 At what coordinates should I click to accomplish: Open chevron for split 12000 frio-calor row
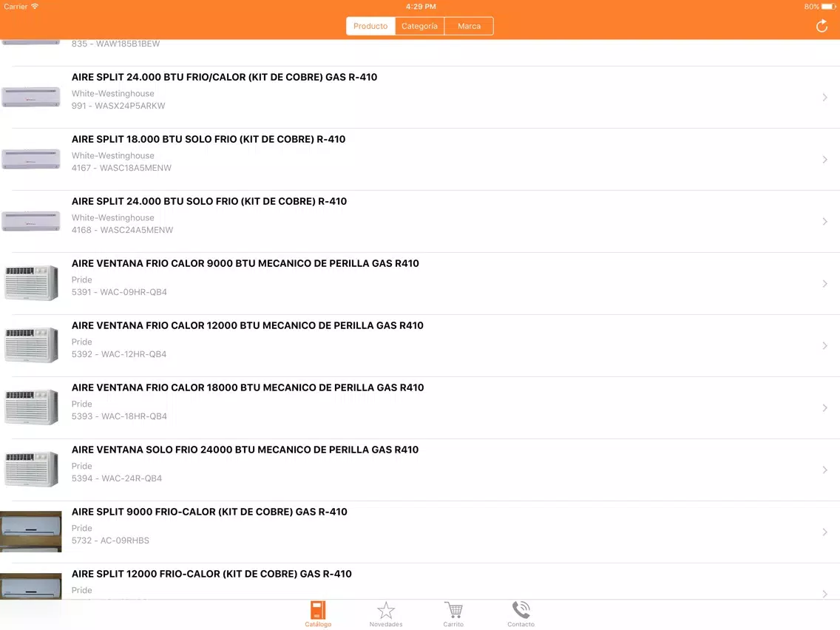point(825,594)
